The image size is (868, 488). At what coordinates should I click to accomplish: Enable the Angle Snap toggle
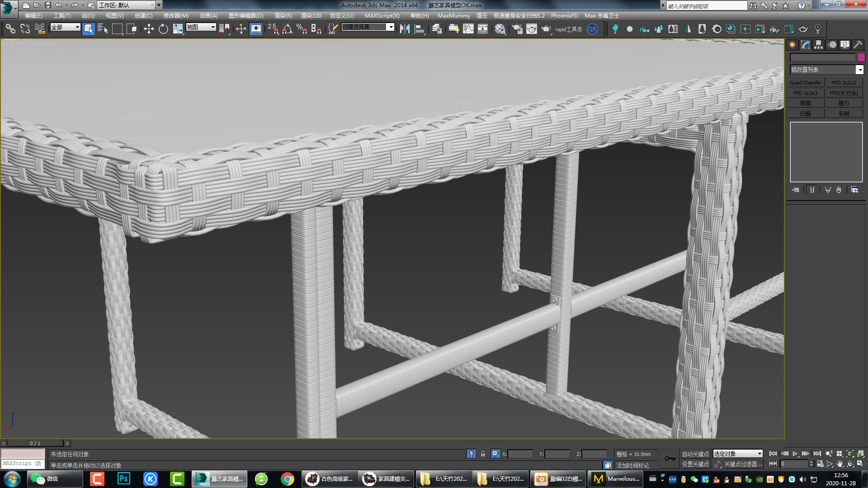[x=286, y=28]
